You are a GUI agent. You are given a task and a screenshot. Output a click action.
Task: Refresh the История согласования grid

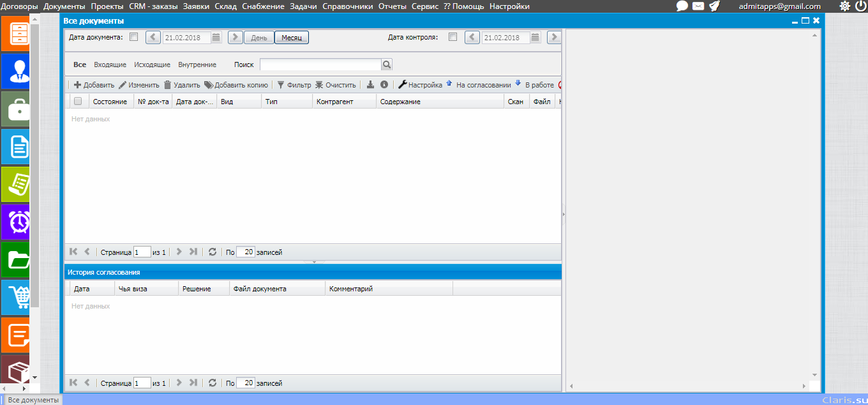tap(213, 383)
